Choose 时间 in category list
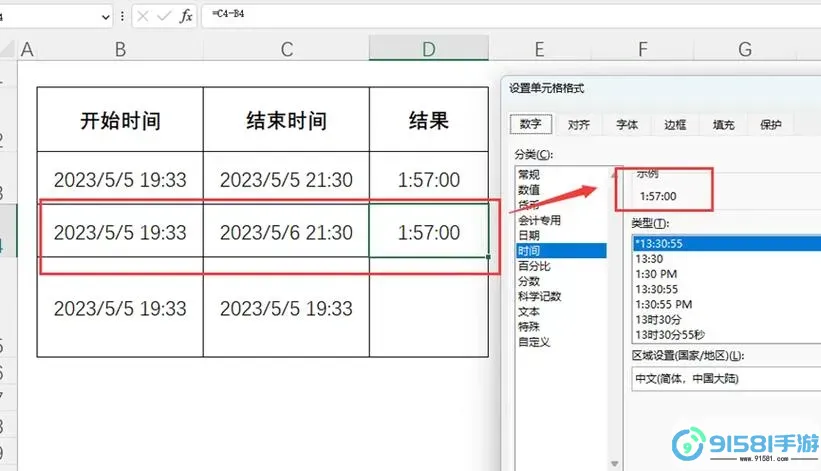Image resolution: width=821 pixels, height=471 pixels. (561, 251)
